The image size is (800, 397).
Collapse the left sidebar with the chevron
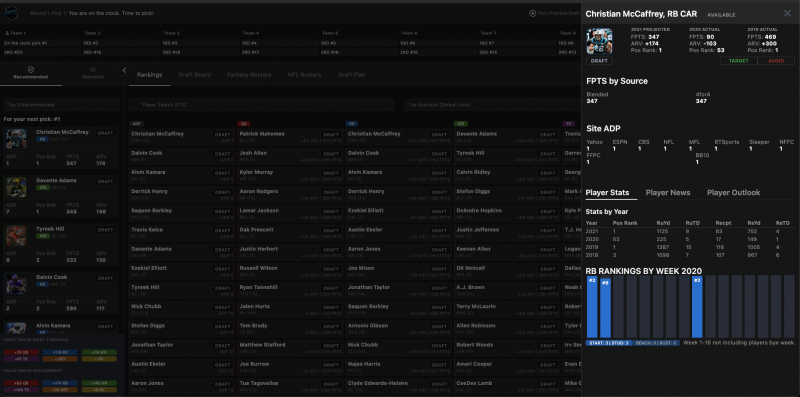[x=124, y=70]
